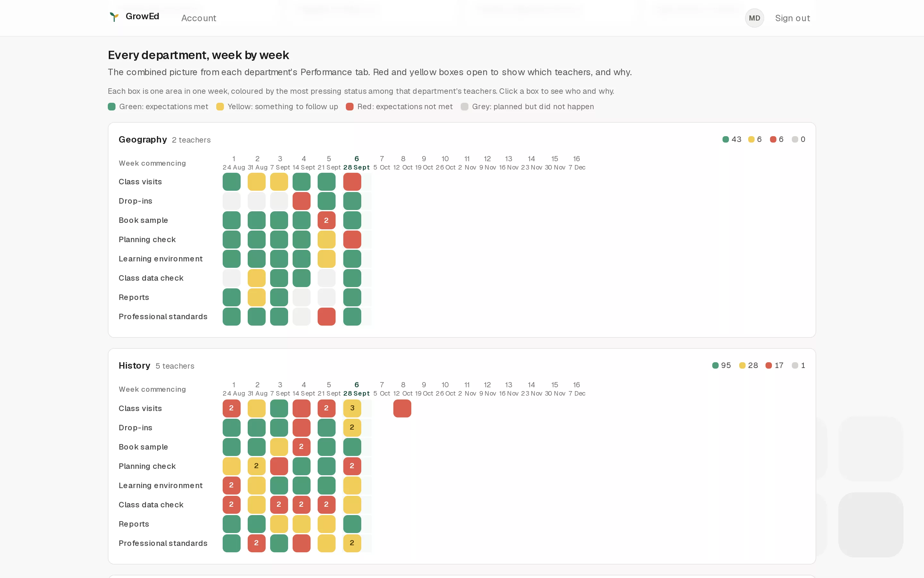Click History Reports green box week 6
This screenshot has width=924, height=578.
tap(352, 524)
